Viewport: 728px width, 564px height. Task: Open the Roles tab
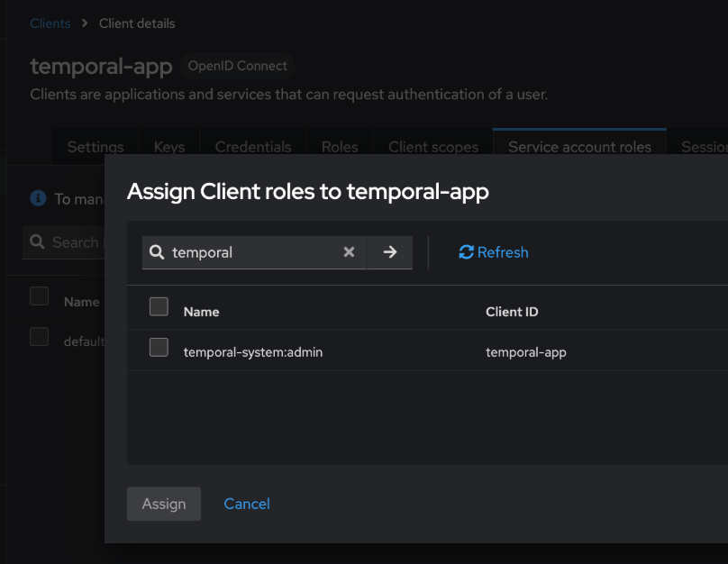tap(340, 147)
